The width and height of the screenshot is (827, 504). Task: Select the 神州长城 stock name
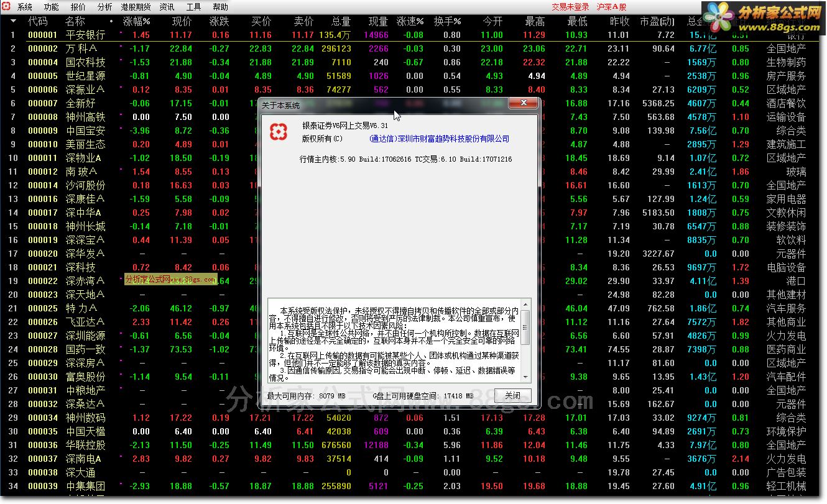click(x=86, y=226)
